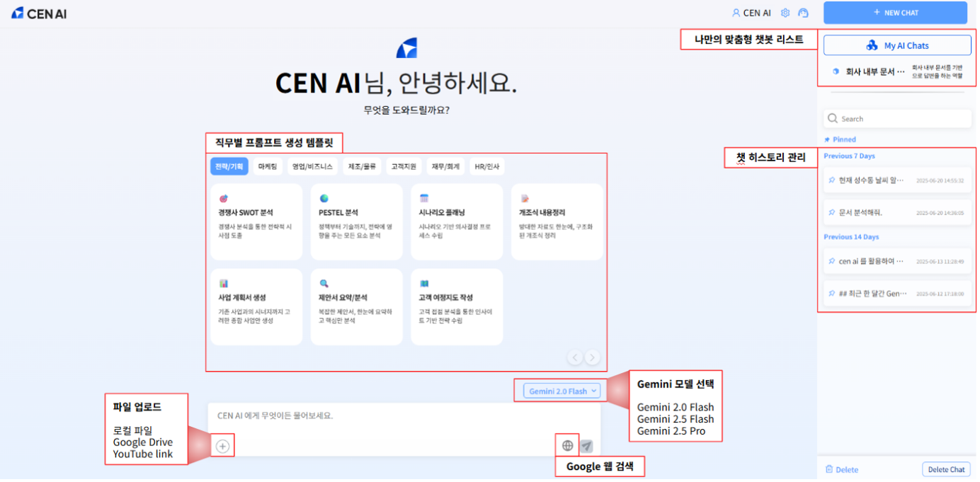The width and height of the screenshot is (980, 482).
Task: Focus the 'CEN AI 에게 무엇이든 물어보세요' input
Action: (404, 416)
